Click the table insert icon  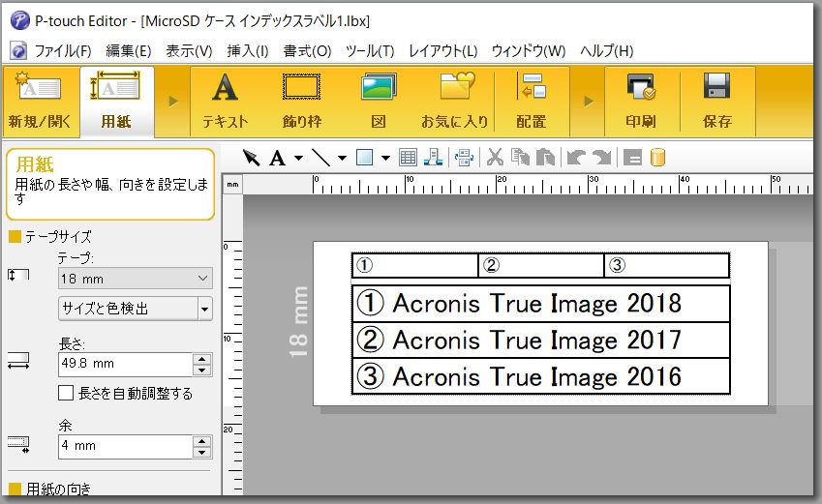click(x=408, y=157)
